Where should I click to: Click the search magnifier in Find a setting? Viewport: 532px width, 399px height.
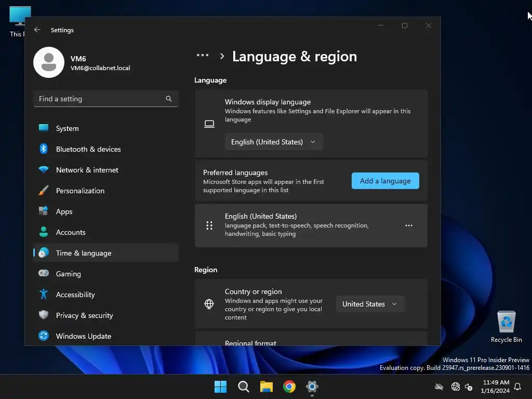pos(169,99)
